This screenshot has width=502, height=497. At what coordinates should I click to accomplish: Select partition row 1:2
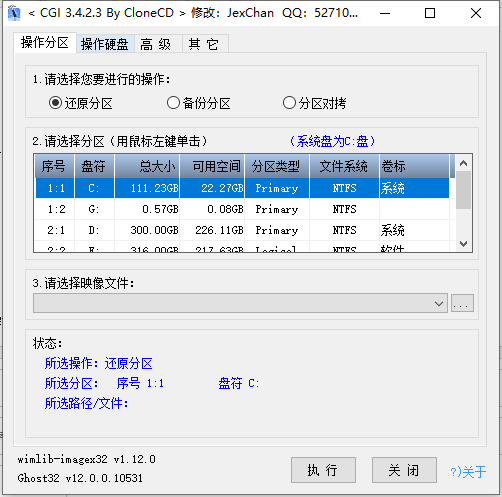coord(242,209)
